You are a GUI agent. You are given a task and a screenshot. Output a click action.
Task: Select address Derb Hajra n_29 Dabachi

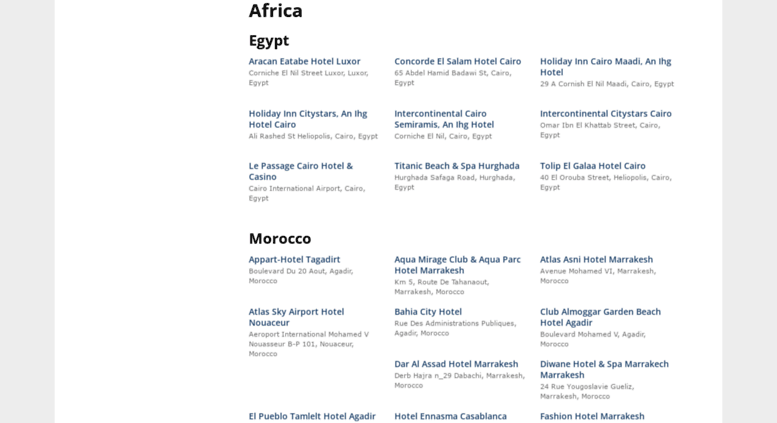point(459,380)
